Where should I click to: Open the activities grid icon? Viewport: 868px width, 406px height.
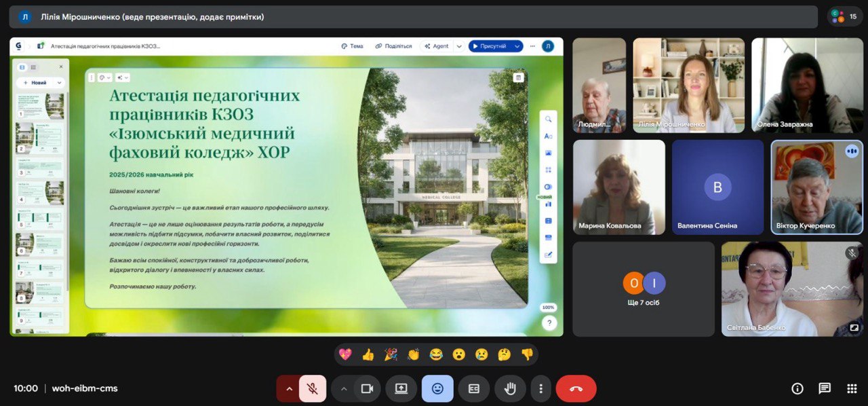pos(852,388)
